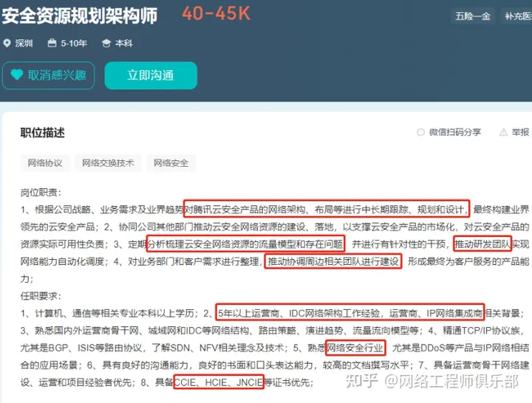Select the 网络交换技术 tag
The height and width of the screenshot is (403, 532).
click(108, 163)
